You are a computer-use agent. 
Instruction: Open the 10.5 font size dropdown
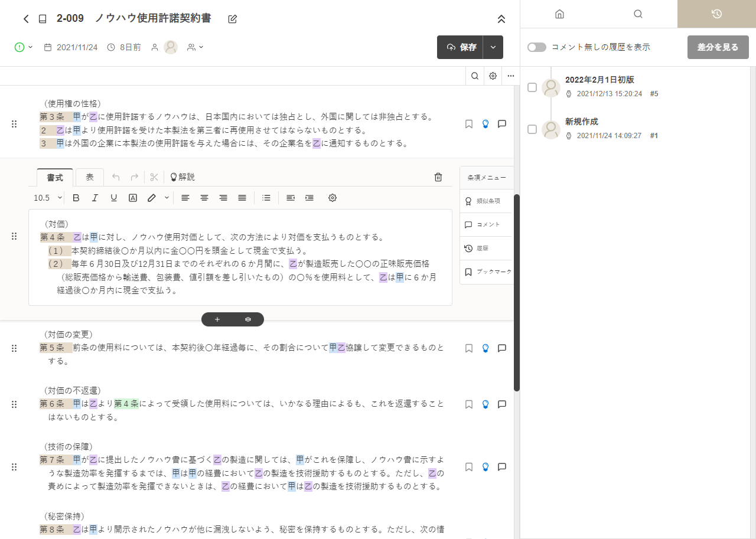pos(46,198)
